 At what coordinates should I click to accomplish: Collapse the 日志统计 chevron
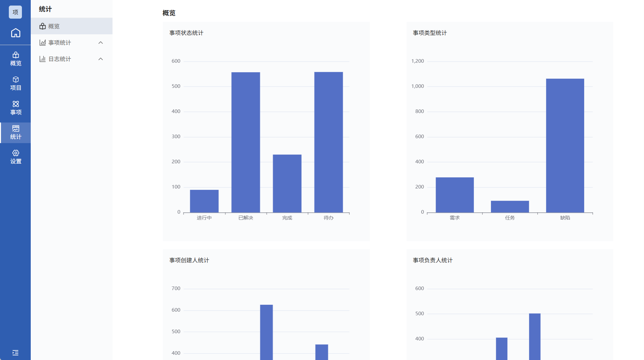coord(101,59)
